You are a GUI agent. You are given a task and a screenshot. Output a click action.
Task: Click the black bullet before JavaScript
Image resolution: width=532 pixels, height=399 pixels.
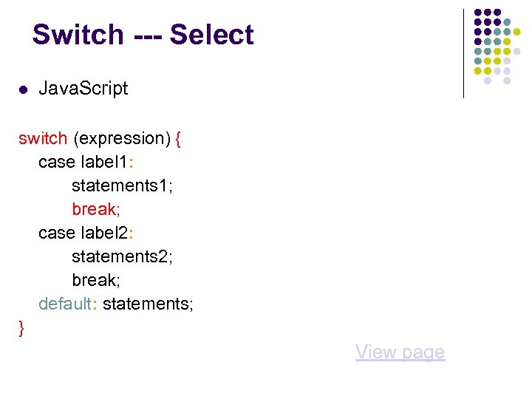(x=23, y=90)
